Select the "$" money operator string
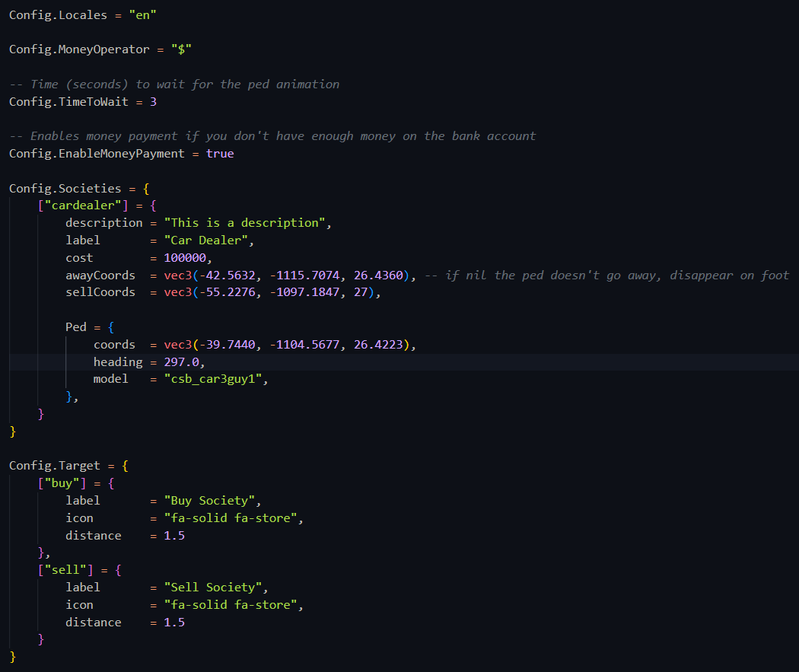Screen dimensions: 799x672 click(181, 49)
